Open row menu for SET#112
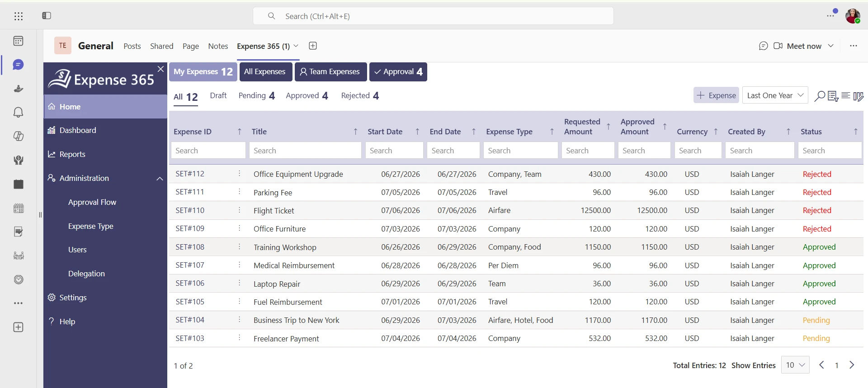 pos(239,174)
